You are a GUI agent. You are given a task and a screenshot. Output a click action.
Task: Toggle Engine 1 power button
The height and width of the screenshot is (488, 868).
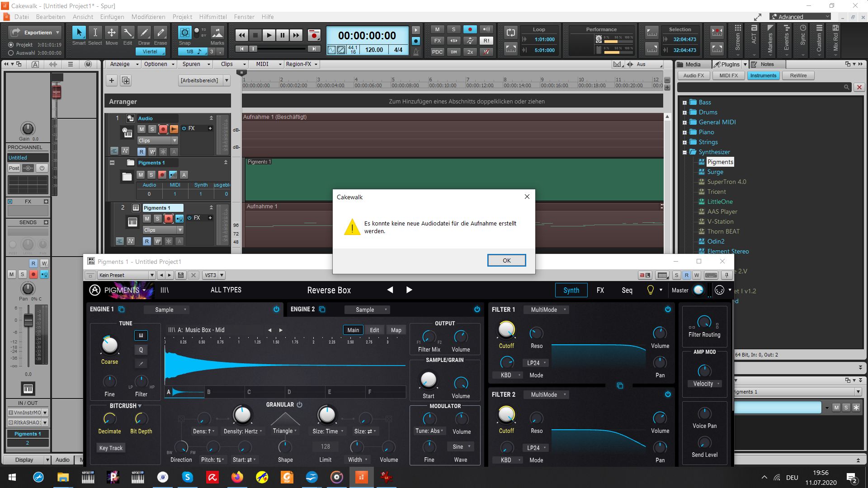pos(276,310)
